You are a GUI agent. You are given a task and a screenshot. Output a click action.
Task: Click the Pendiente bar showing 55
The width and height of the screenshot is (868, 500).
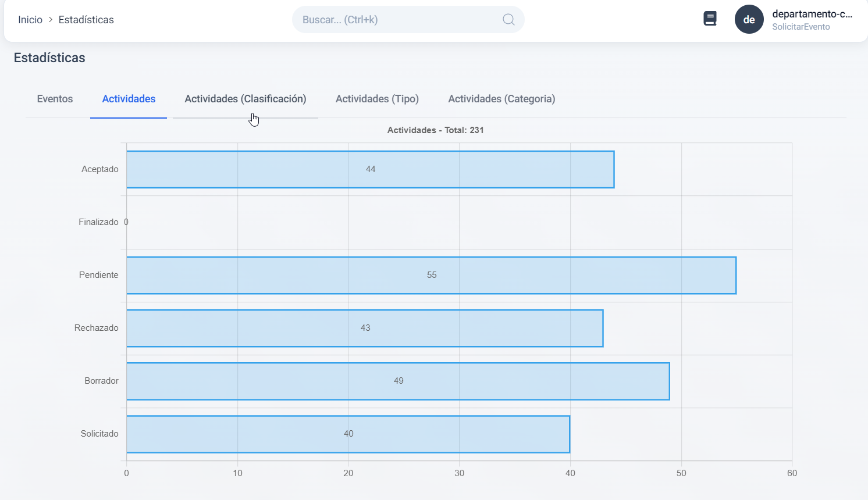point(431,276)
